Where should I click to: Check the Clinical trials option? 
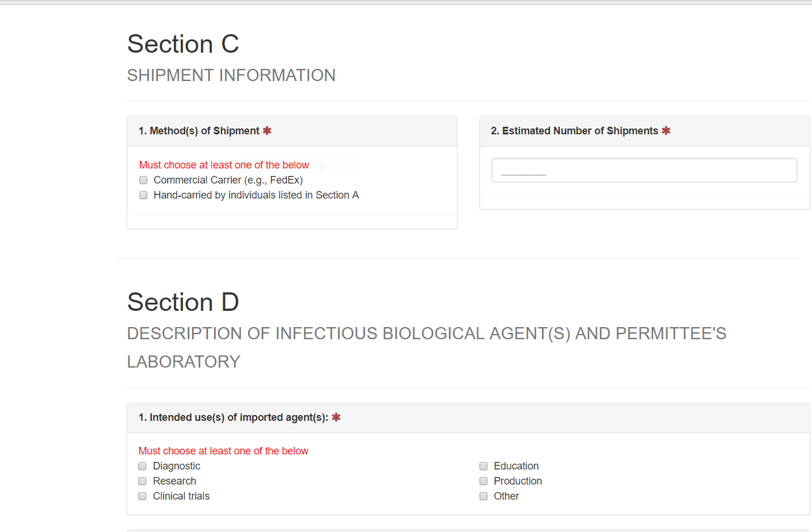[x=142, y=496]
